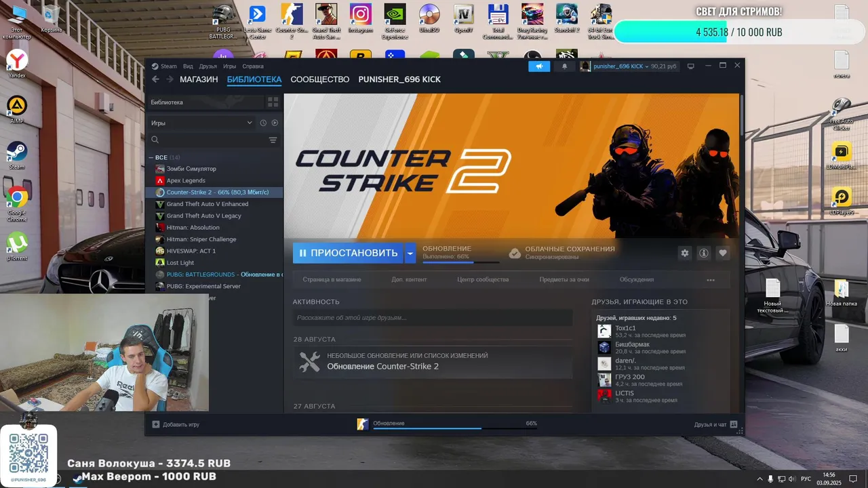Image resolution: width=868 pixels, height=488 pixels.
Task: Click Добавить игру button
Action: coord(176,424)
